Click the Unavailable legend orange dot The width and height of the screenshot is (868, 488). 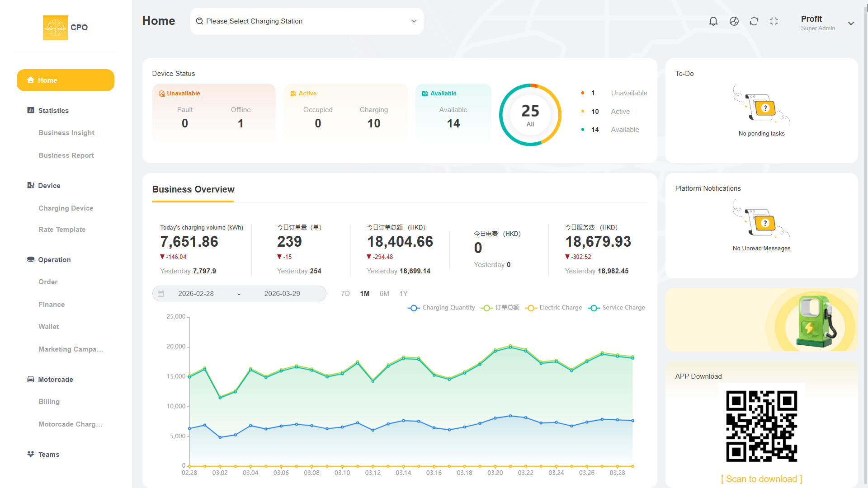pyautogui.click(x=583, y=93)
